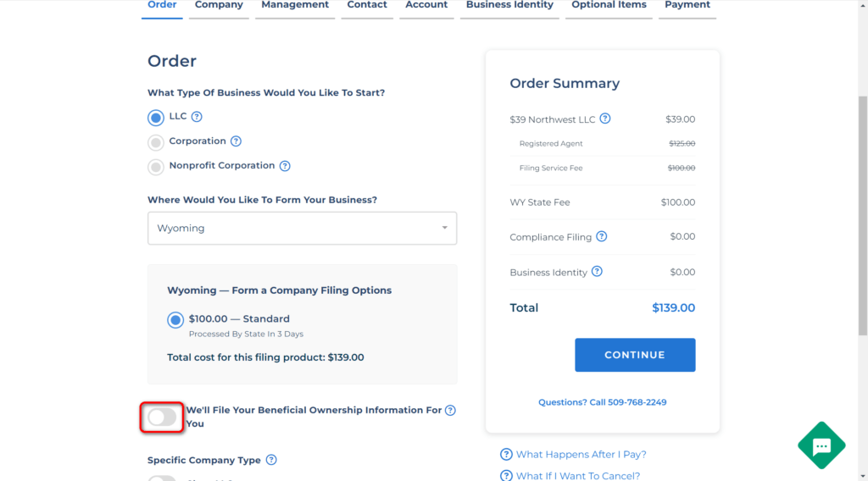Click the Questions? Call 509-768-2249 link
Viewport: 868px width, 481px height.
(x=603, y=402)
